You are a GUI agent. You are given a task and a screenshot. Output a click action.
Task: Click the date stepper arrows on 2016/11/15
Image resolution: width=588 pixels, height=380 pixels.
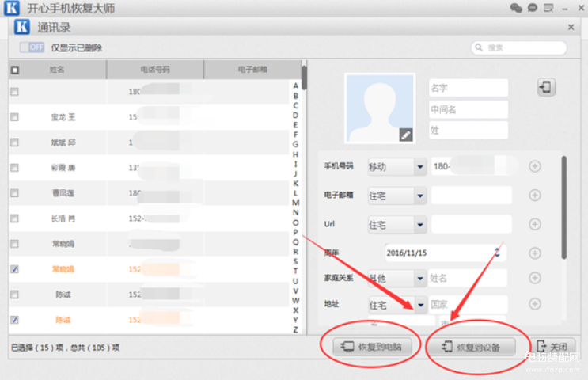[x=497, y=253]
